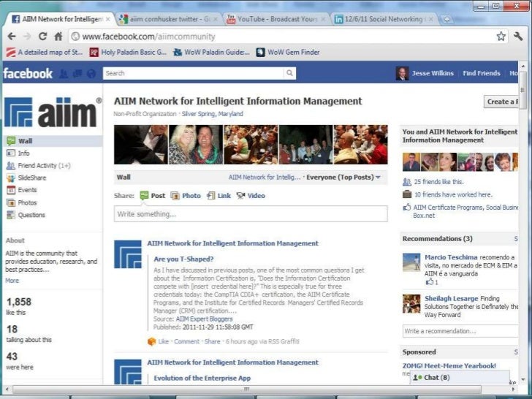
Task: Click the browser Back arrow
Action: click(x=12, y=37)
